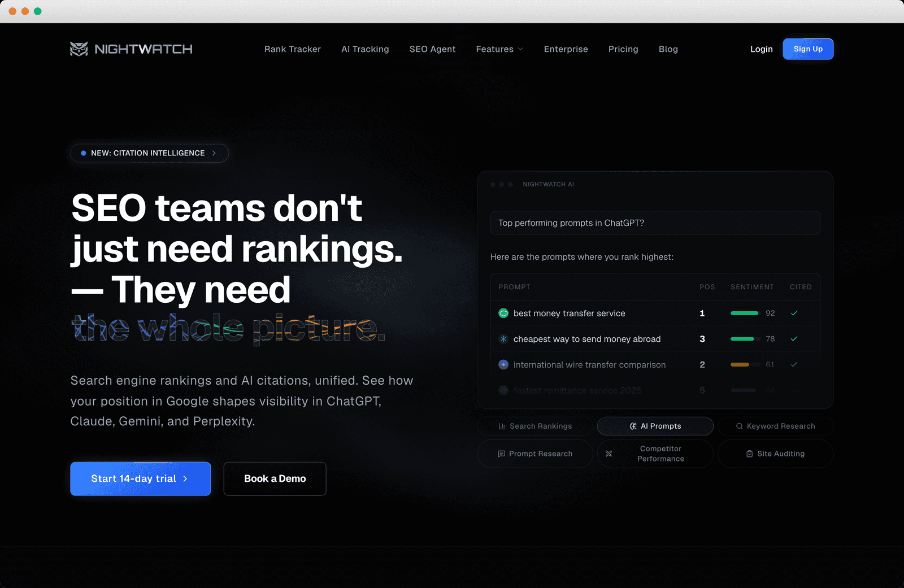Click the Sign Up button
This screenshot has height=588, width=904.
pyautogui.click(x=808, y=49)
